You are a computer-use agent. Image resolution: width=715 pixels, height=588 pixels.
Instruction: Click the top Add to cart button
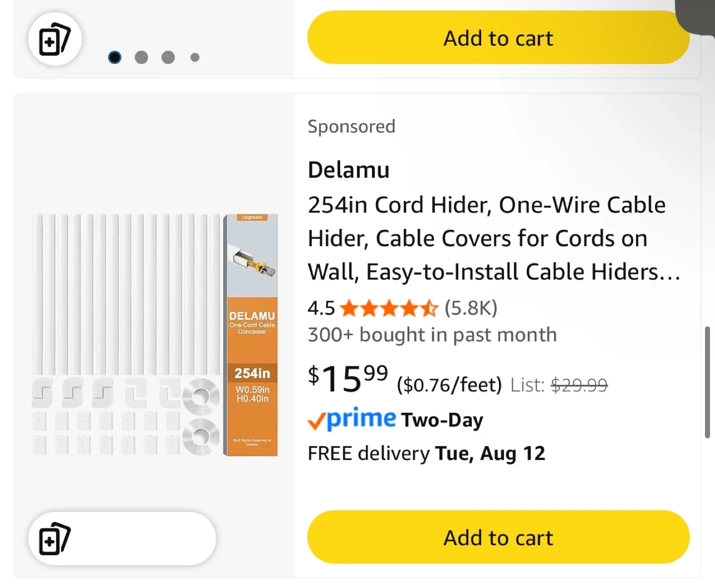pyautogui.click(x=498, y=38)
